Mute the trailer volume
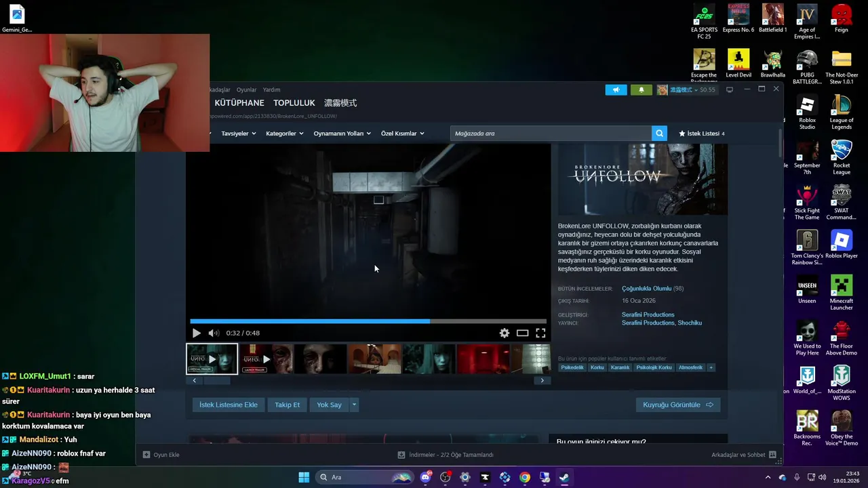Image resolution: width=868 pixels, height=488 pixels. click(214, 333)
